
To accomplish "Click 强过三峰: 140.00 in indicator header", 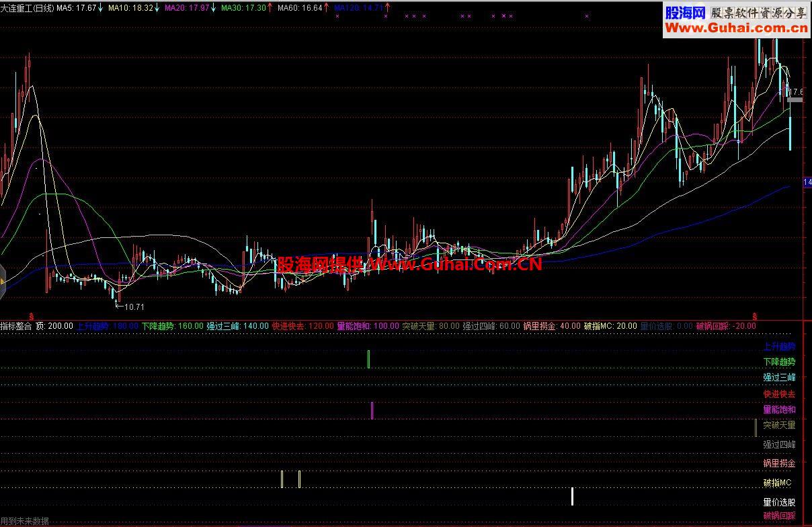I will [237, 326].
